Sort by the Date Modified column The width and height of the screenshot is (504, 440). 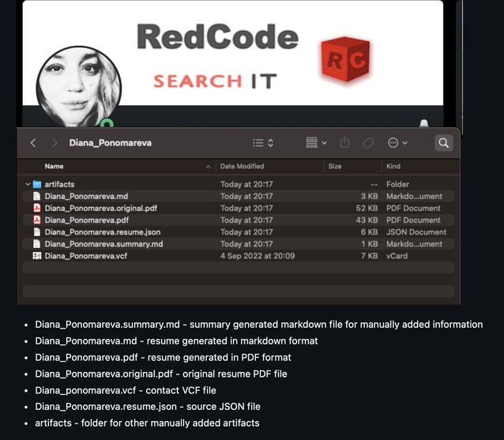242,166
